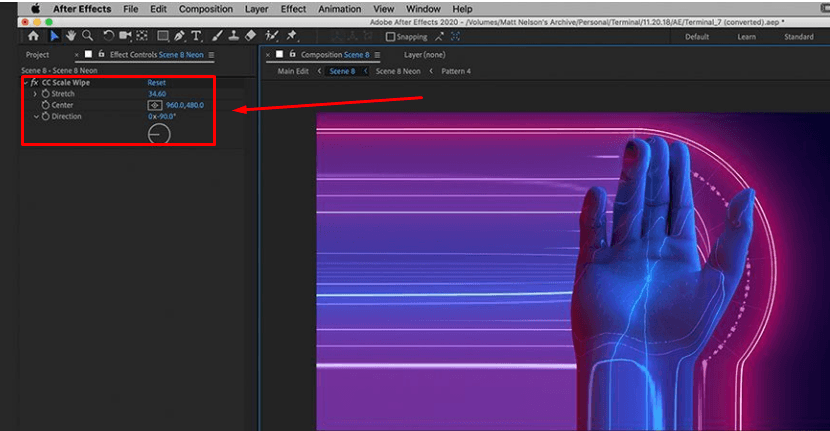This screenshot has height=431, width=830.
Task: Select the Pen tool
Action: click(179, 36)
